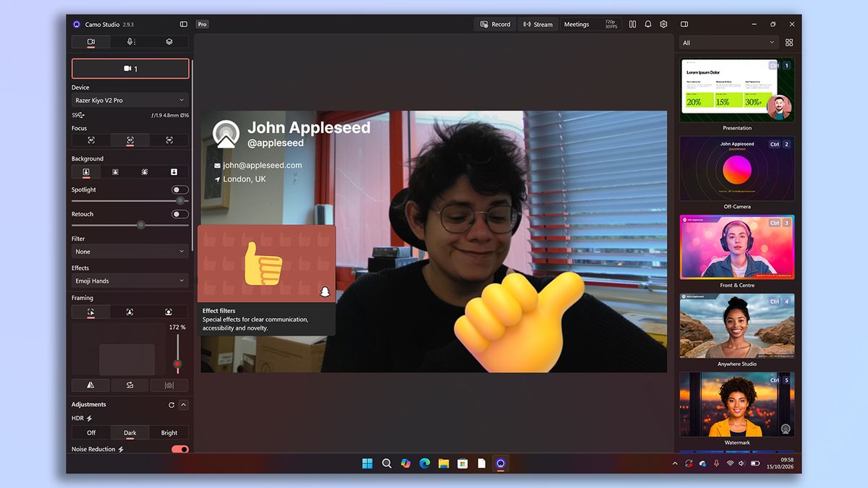Click the Snapchat ghost icon on effect preview
This screenshot has width=868, height=488.
[325, 292]
